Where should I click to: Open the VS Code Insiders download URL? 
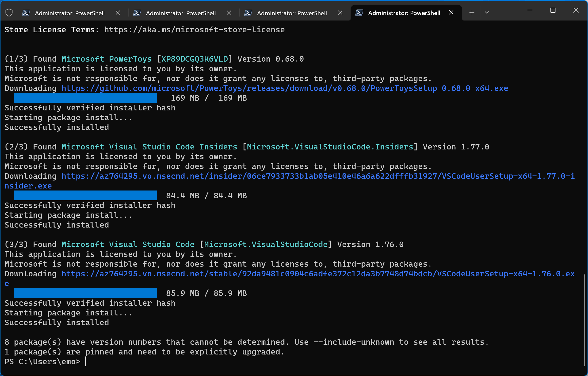tap(318, 176)
